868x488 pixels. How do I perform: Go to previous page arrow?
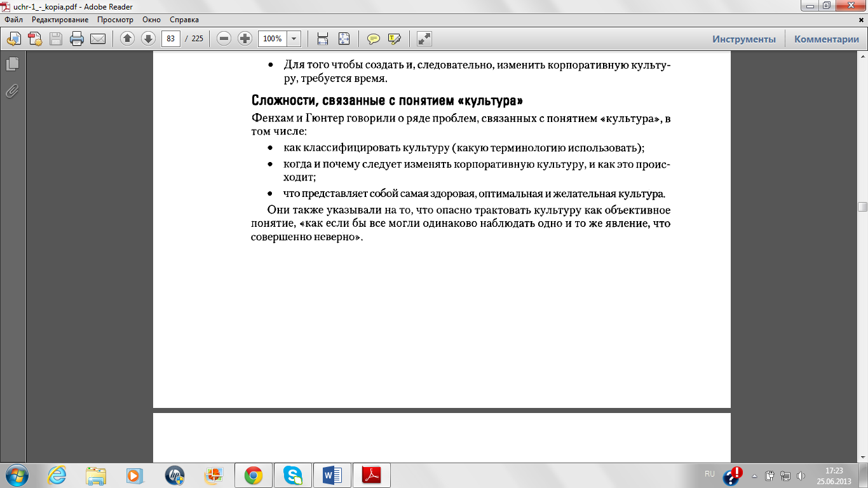click(127, 39)
